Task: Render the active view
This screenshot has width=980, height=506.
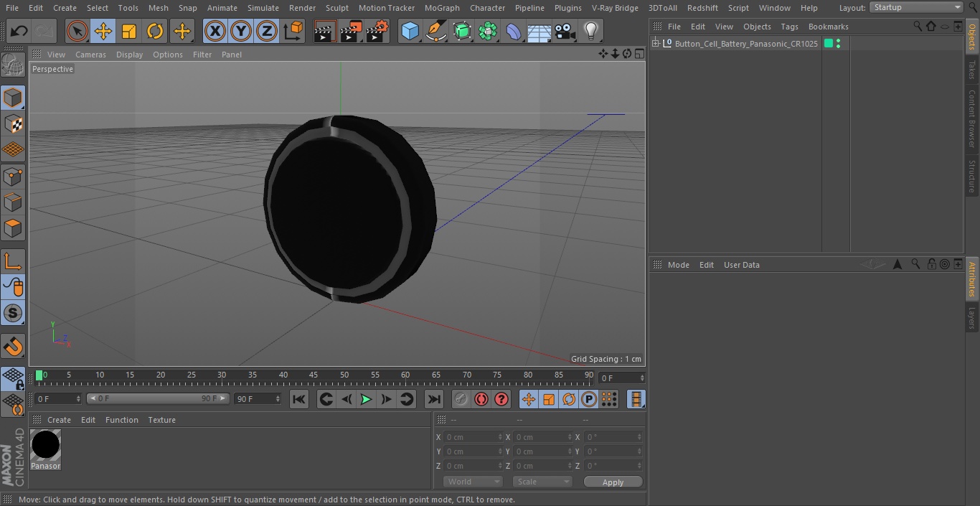Action: point(325,31)
